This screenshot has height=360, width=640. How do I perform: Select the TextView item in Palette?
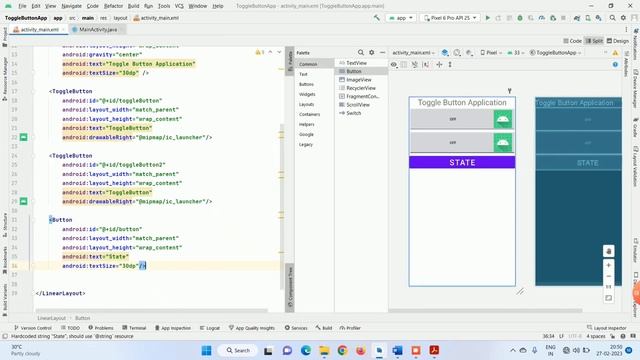click(356, 63)
